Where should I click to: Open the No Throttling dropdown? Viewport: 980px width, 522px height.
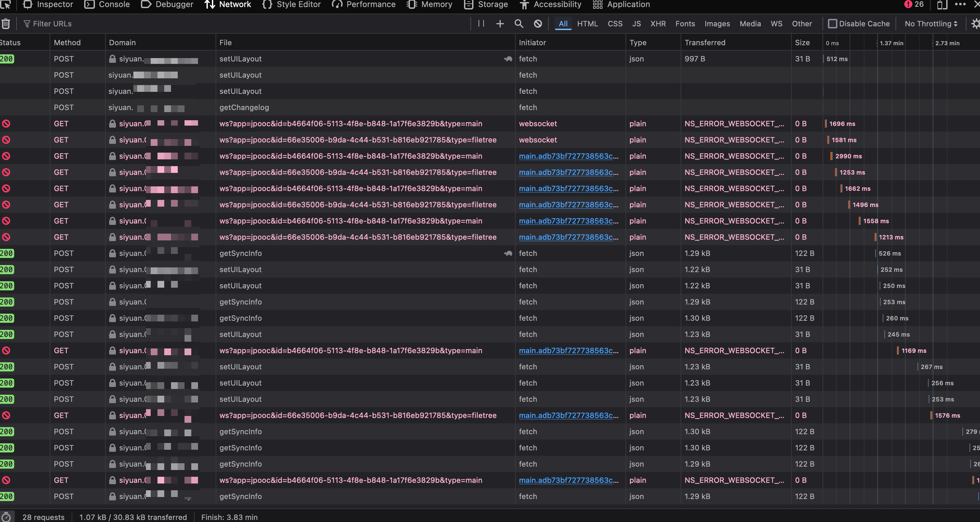coord(931,24)
